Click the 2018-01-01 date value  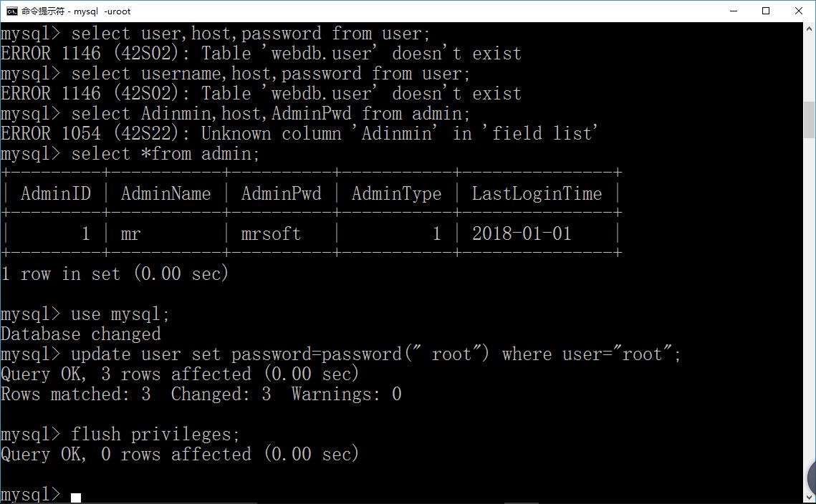(x=522, y=233)
